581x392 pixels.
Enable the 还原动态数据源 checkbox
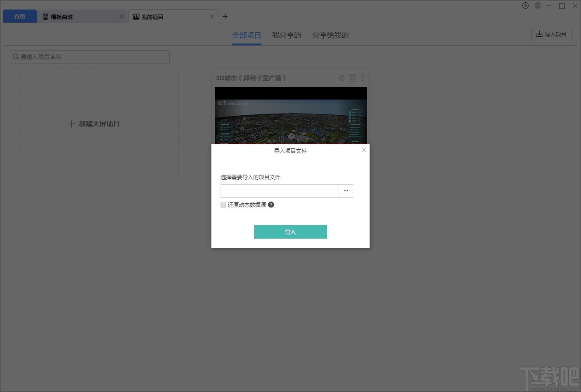click(x=223, y=205)
